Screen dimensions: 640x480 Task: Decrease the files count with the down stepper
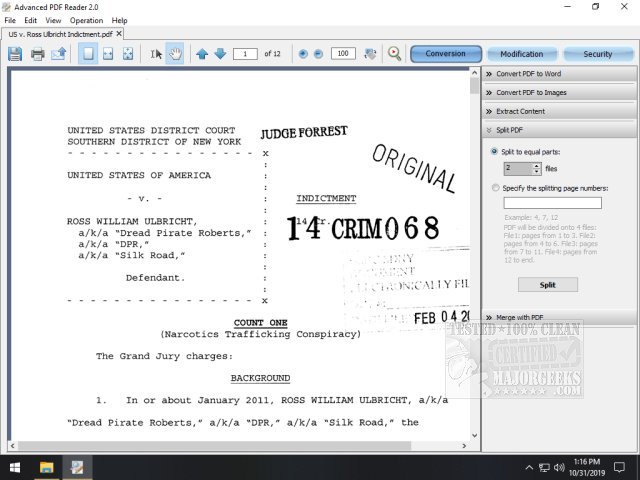pyautogui.click(x=537, y=172)
